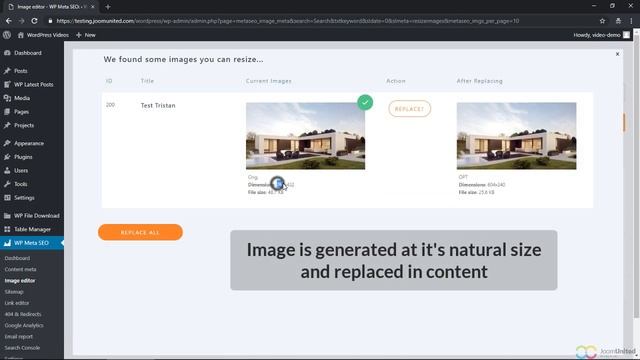Go to the Content meta submenu

click(20, 269)
